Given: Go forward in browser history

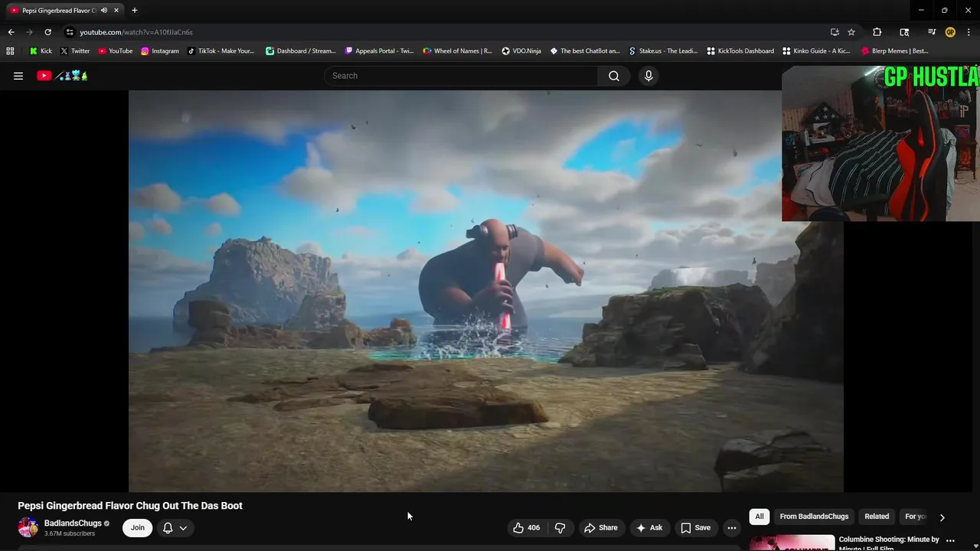Looking at the screenshot, I should point(29,32).
